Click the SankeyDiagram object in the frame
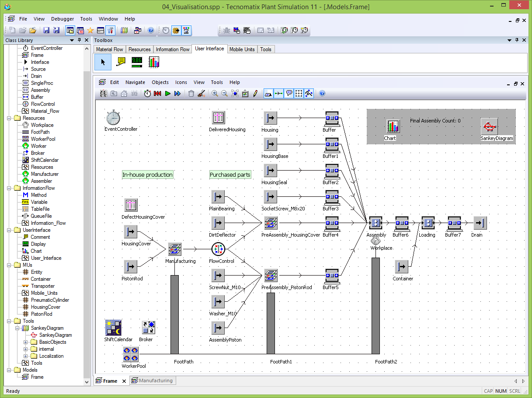 pos(489,126)
